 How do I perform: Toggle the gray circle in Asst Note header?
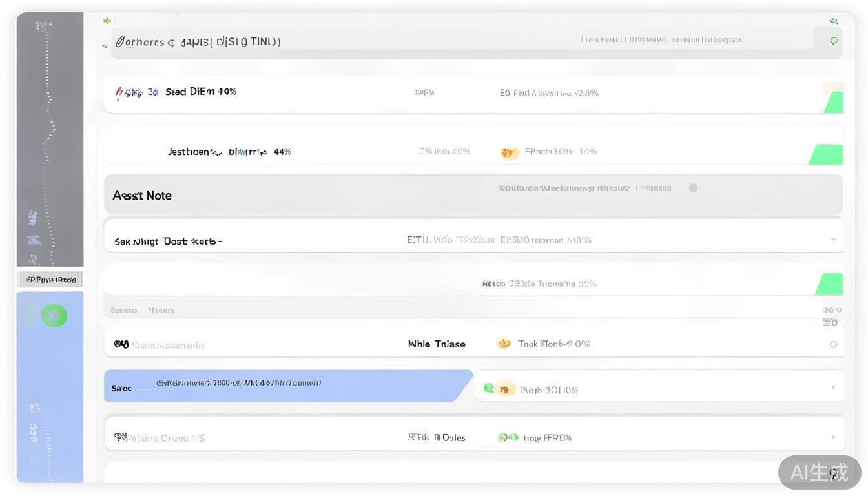pyautogui.click(x=693, y=189)
